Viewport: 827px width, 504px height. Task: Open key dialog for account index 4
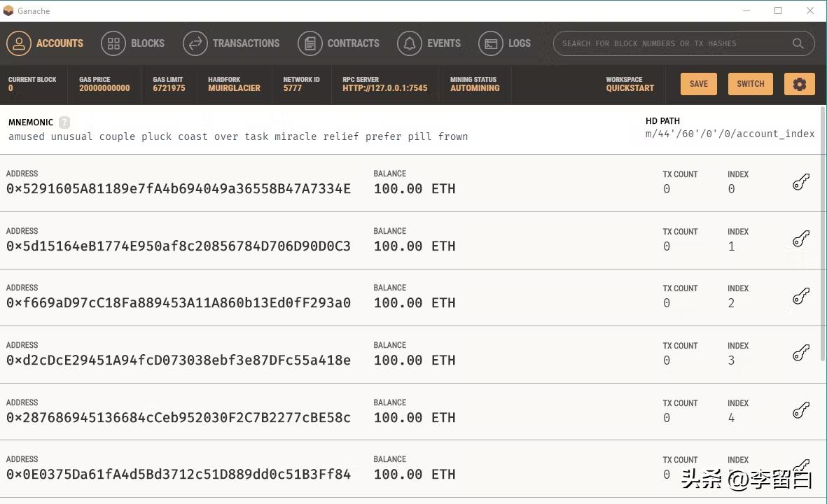[801, 411]
